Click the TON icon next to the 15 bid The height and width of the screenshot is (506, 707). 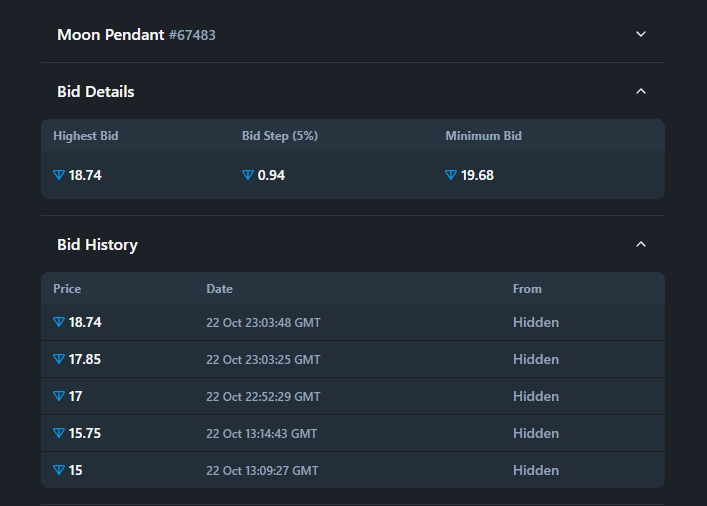(59, 470)
